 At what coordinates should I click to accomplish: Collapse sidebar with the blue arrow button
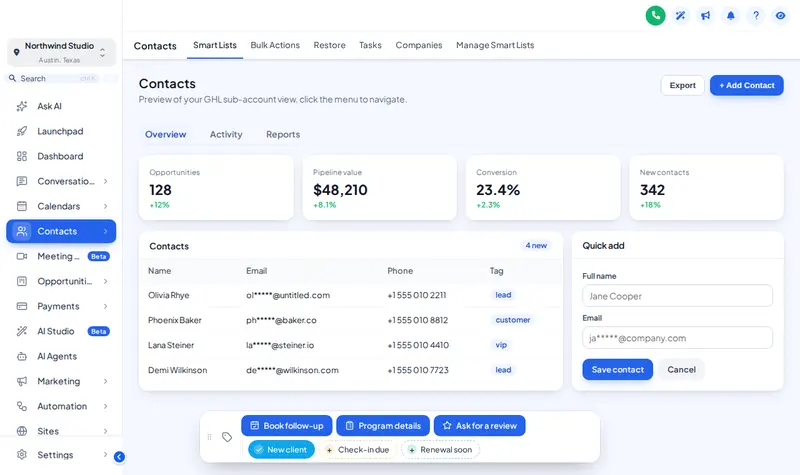click(x=119, y=457)
